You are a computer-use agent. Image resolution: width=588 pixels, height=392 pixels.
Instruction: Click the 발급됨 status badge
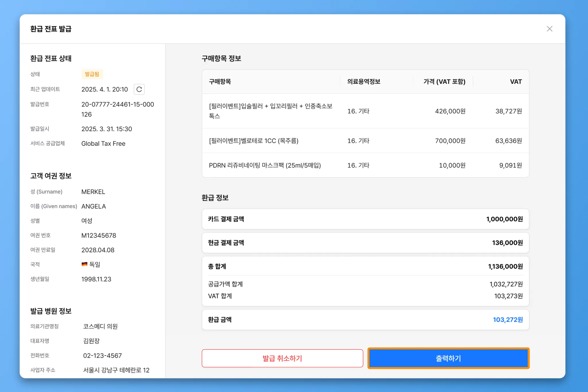tap(92, 74)
